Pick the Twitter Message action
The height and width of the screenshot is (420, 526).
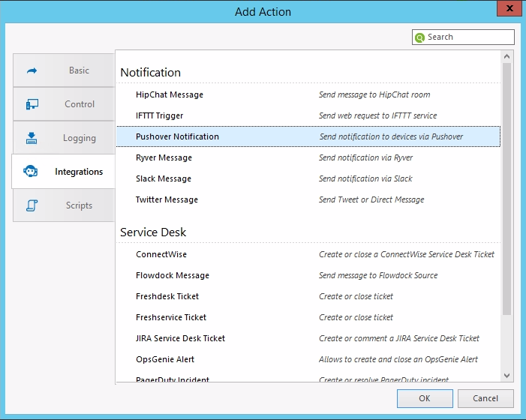coord(167,200)
